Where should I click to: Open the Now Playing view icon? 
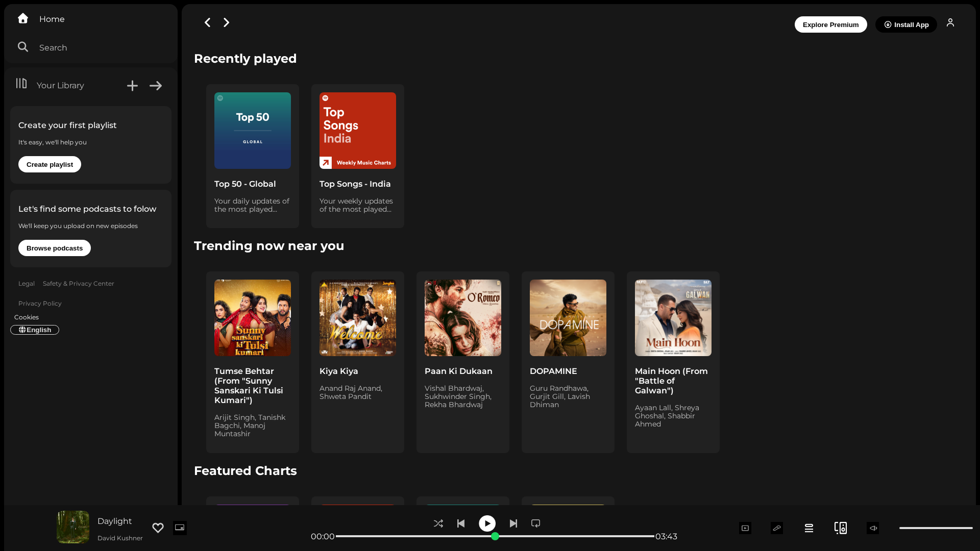[745, 528]
